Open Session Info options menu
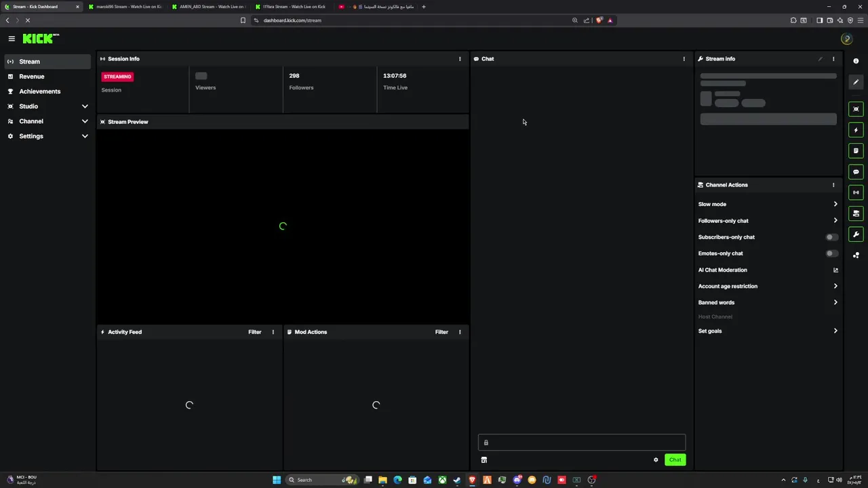This screenshot has width=868, height=488. pos(460,59)
